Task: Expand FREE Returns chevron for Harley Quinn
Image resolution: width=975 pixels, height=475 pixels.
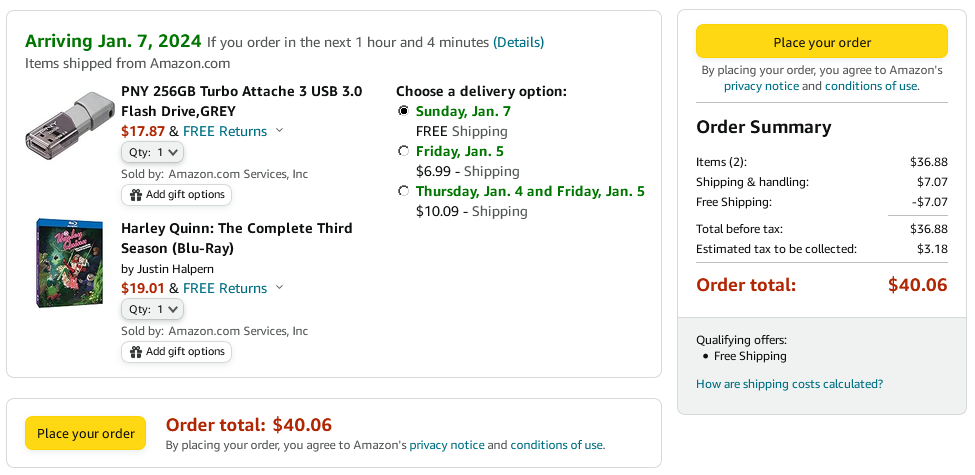Action: pyautogui.click(x=279, y=287)
